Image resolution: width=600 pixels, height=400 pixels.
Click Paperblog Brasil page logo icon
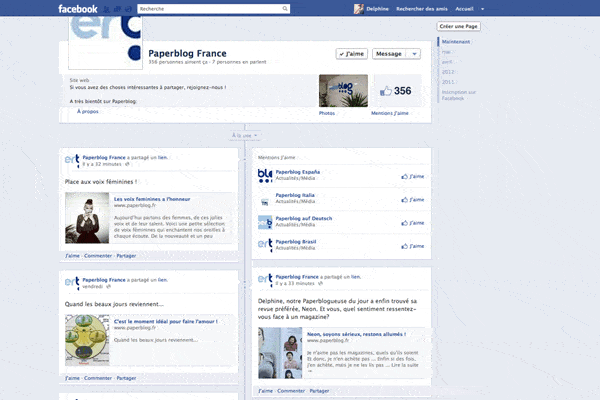coord(265,245)
